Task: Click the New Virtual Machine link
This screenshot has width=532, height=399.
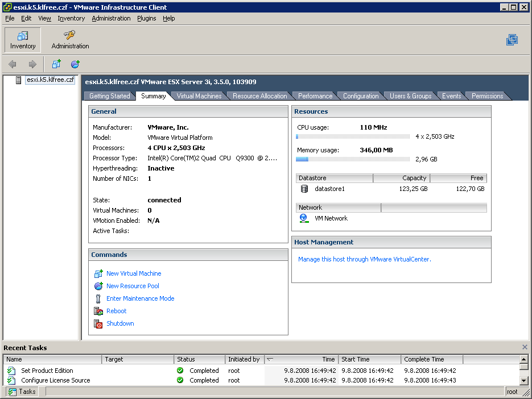Action: (x=134, y=273)
